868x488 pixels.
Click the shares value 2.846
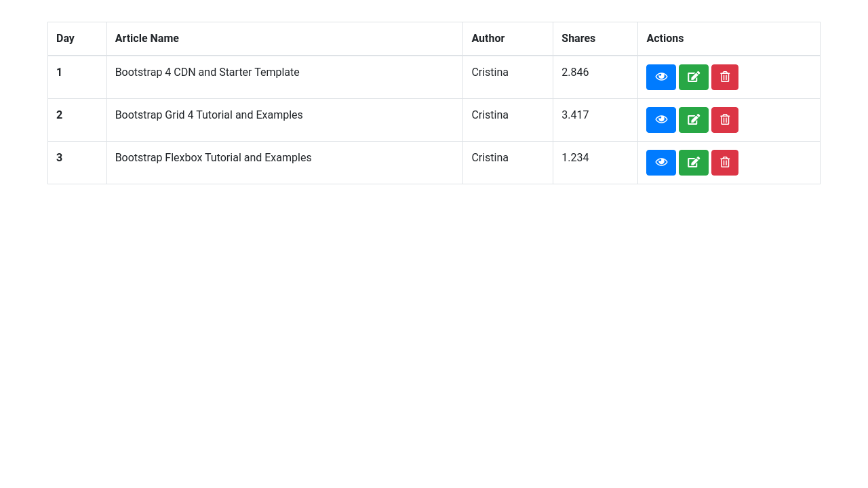[x=575, y=73]
